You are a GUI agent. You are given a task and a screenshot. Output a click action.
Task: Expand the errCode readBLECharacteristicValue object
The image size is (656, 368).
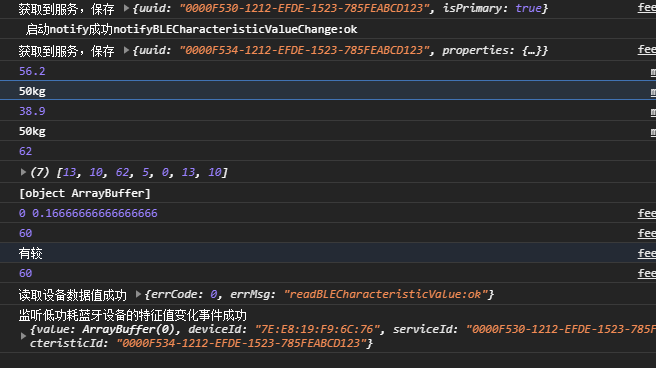(x=138, y=294)
